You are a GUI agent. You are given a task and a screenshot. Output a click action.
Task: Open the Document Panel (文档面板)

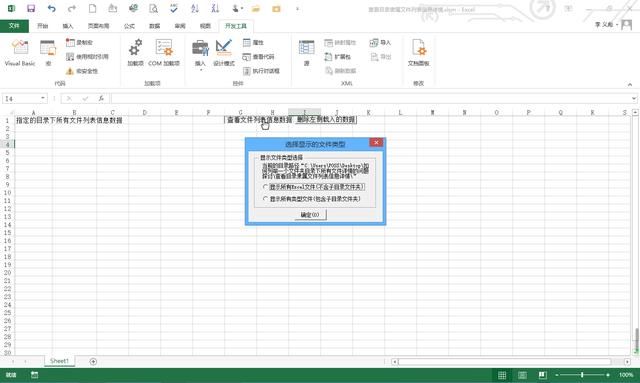[418, 53]
